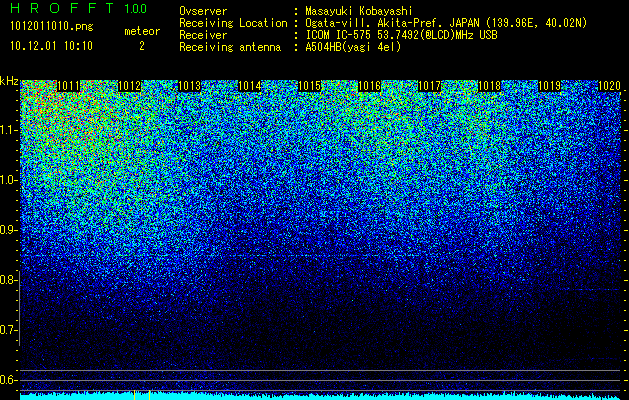
Task: Click the A504HB(yagi 4el) antenna text
Action: tap(353, 47)
